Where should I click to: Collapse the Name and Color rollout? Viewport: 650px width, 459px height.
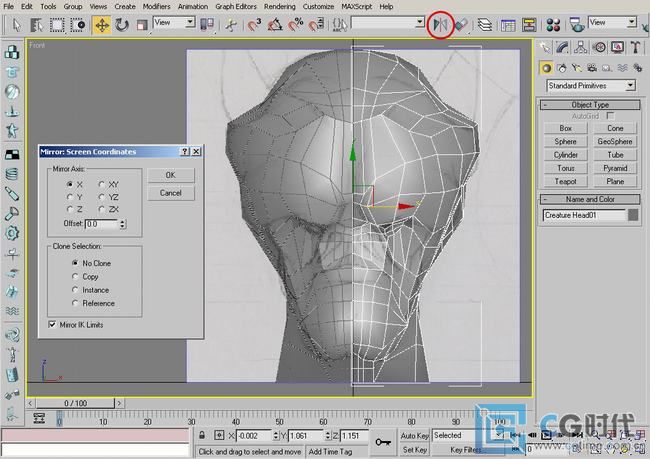(x=590, y=199)
